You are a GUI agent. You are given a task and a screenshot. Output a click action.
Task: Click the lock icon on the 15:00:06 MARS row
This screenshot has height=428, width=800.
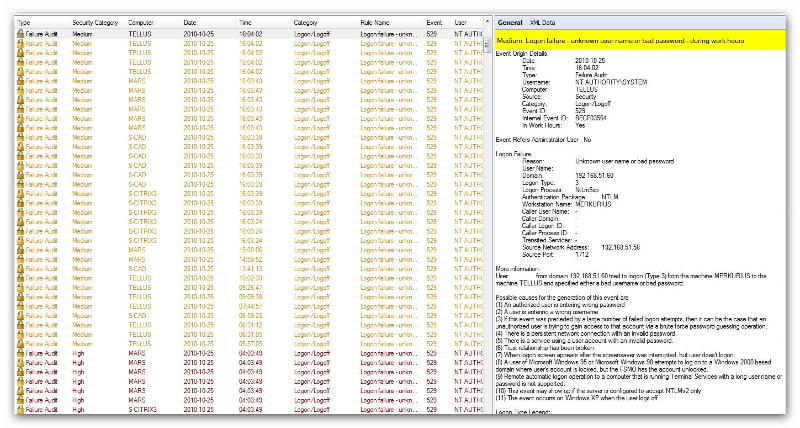point(20,250)
